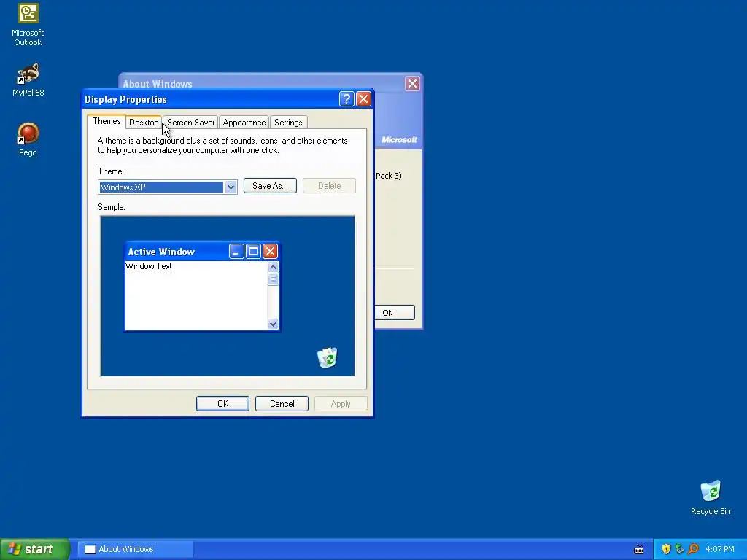
Task: Select the MyPal 68 desktop shortcut
Action: point(28,80)
